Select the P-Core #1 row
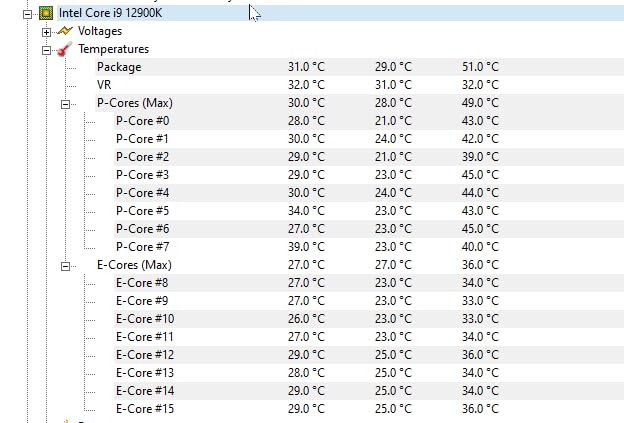This screenshot has width=624, height=423. (369, 138)
